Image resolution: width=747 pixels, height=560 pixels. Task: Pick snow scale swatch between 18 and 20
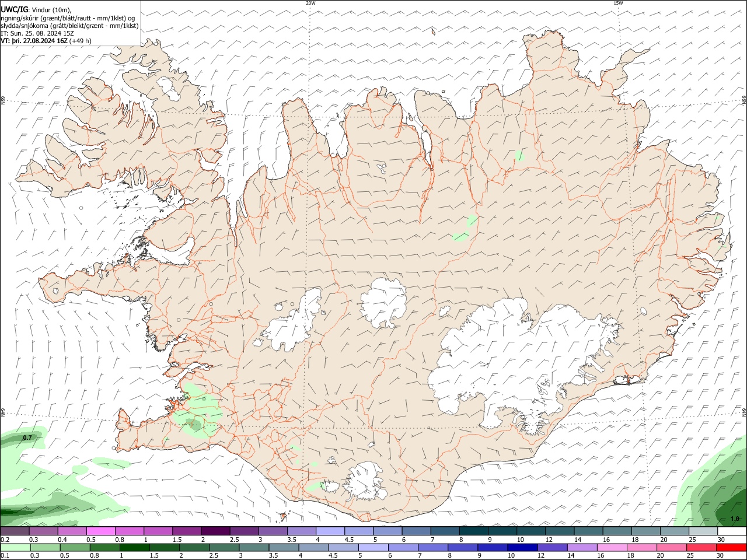point(647,531)
